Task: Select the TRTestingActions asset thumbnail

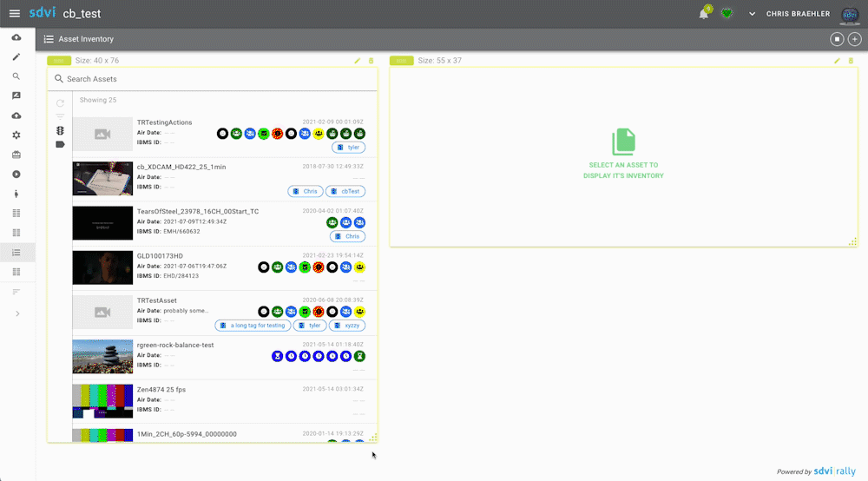Action: point(102,134)
